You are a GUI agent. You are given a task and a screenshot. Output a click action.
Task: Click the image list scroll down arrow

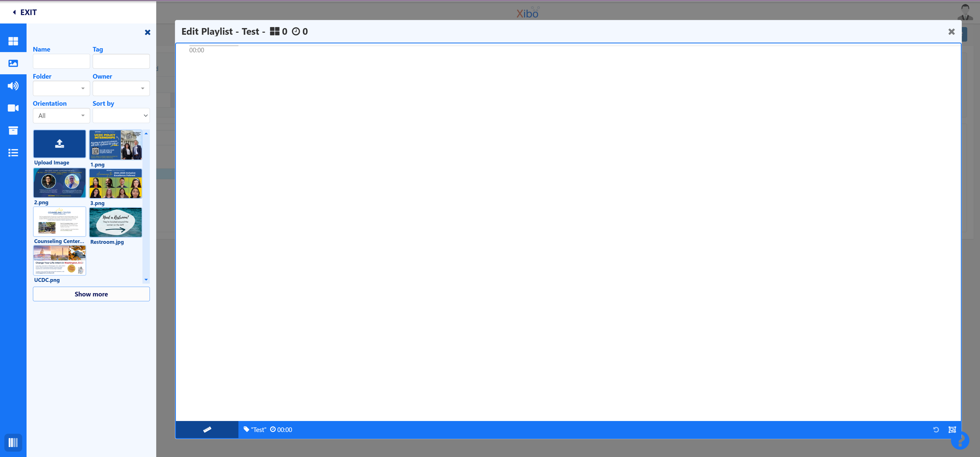[146, 280]
